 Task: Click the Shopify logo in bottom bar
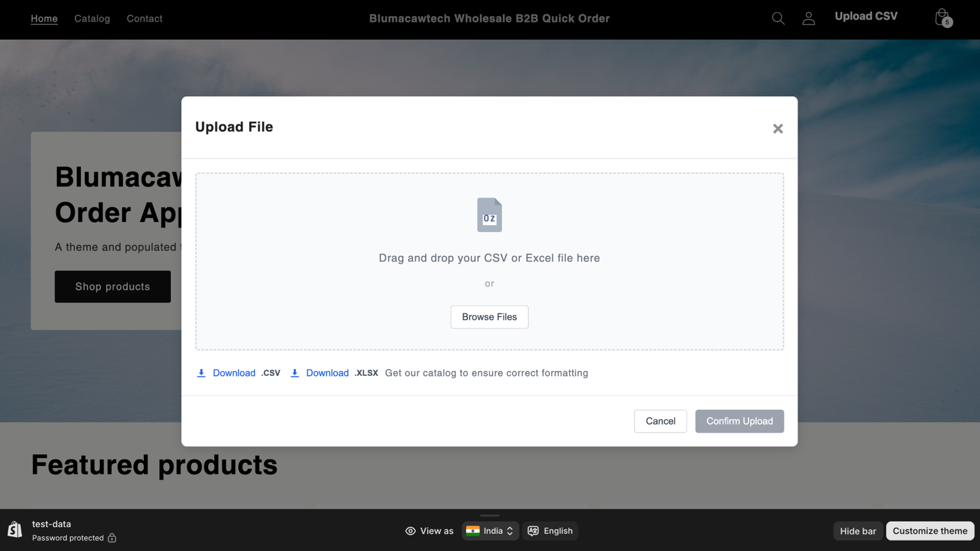[15, 530]
